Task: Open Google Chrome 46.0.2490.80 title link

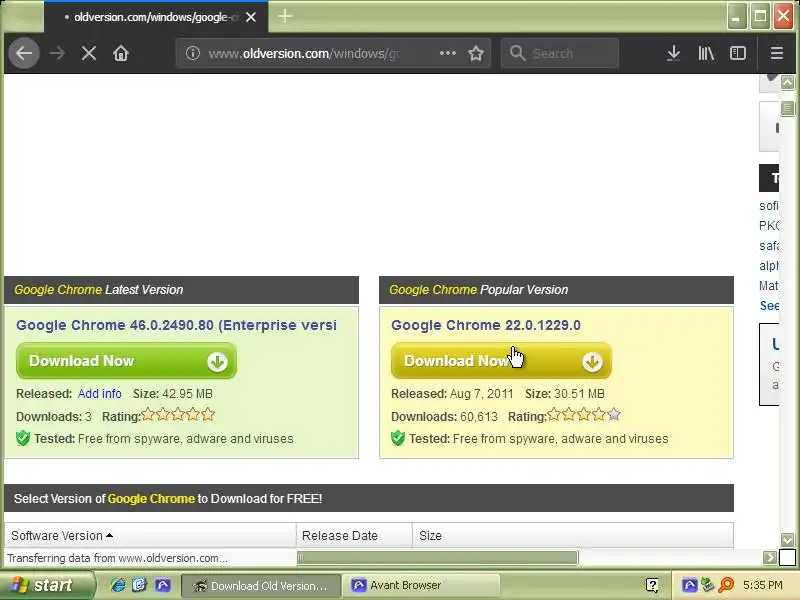Action: tap(177, 325)
